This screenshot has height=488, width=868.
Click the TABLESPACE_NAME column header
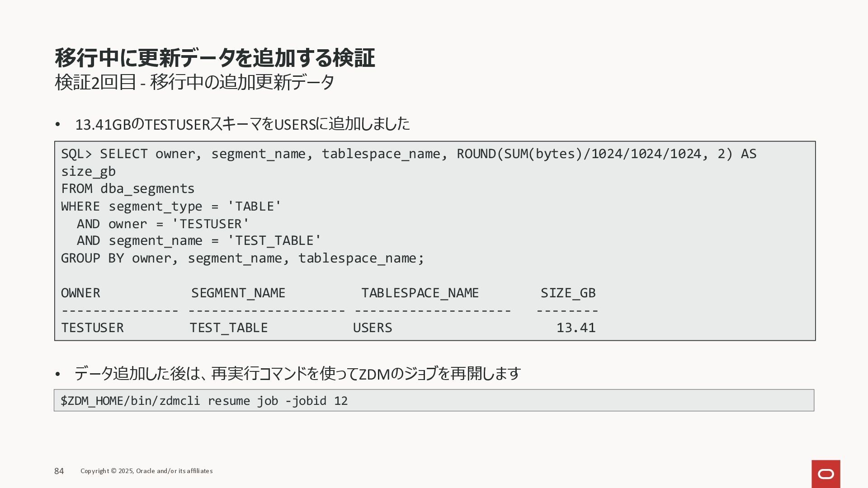tap(420, 293)
